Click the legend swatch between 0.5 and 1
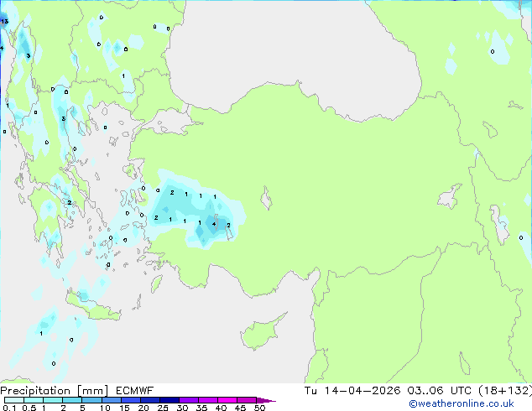The image size is (532, 411). coord(34,400)
